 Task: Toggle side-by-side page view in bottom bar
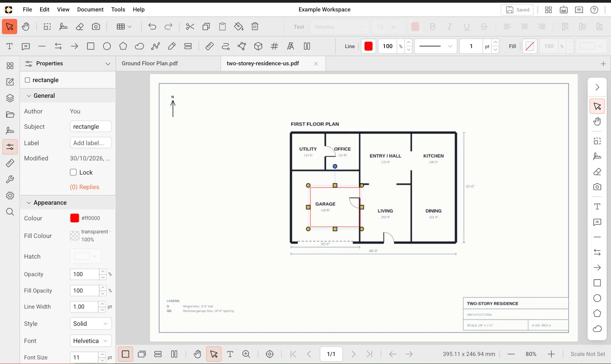pyautogui.click(x=174, y=354)
